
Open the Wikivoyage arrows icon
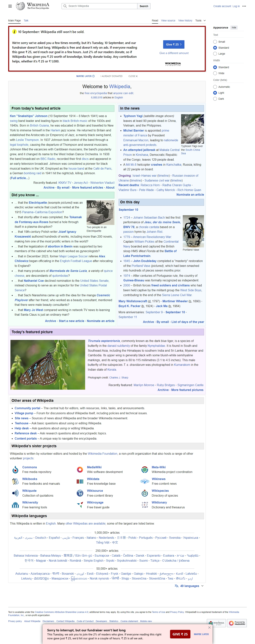tap(80, 505)
